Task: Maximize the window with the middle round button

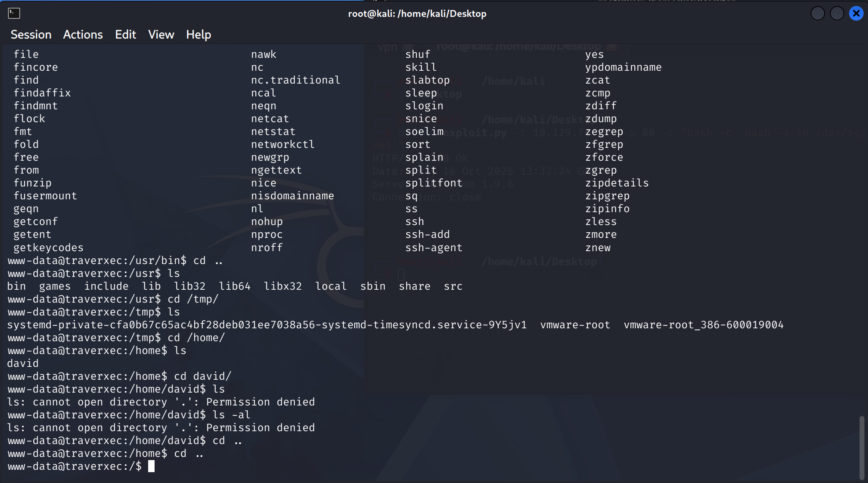Action: tap(837, 13)
